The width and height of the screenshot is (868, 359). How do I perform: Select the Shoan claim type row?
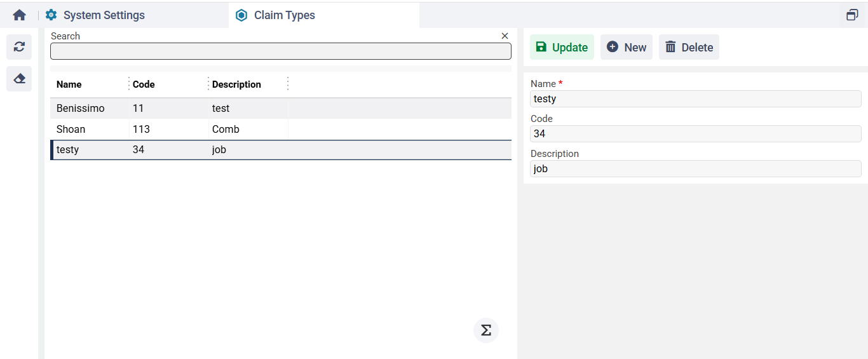71,129
